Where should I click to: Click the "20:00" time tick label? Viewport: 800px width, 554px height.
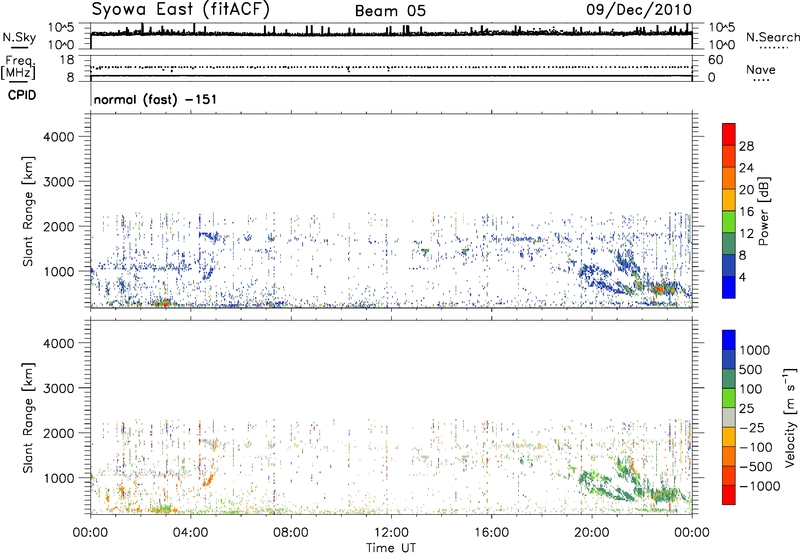pos(591,533)
